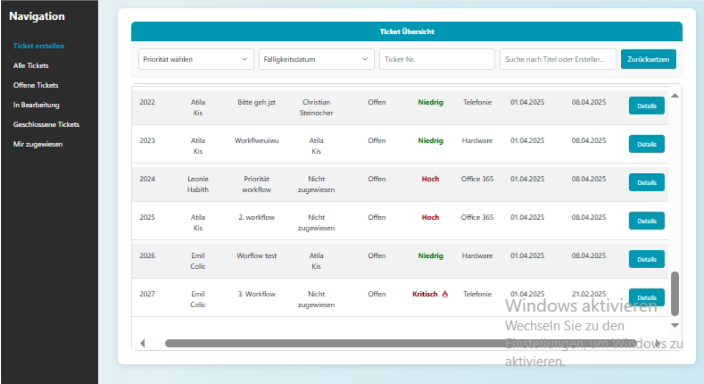Viewport: 704px width, 384px height.
Task: Click the horizontal scroll left arrow
Action: 142,344
